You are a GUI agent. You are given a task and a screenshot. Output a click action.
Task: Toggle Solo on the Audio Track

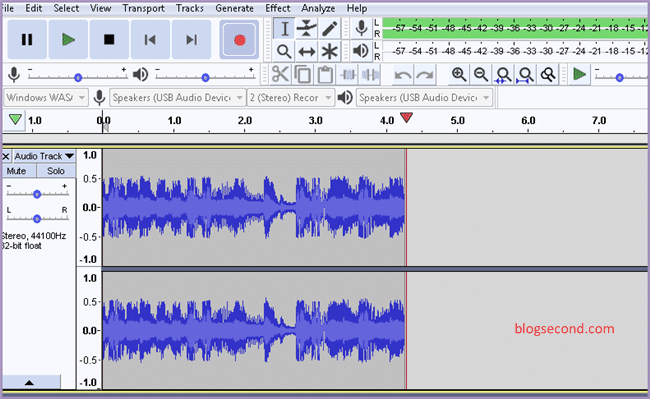point(56,171)
